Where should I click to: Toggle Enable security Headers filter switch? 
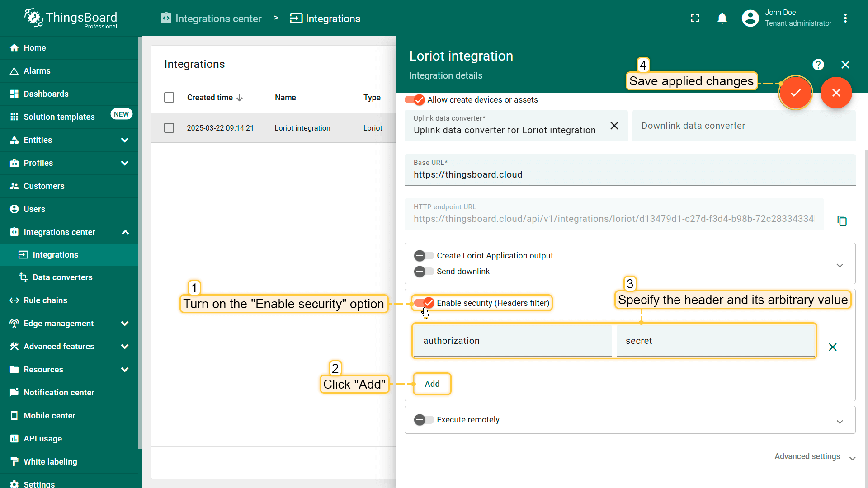[x=424, y=303]
